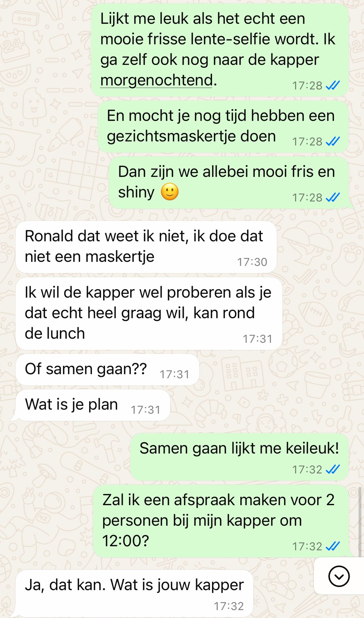
Task: Tap read checkmarks on fris en shiny message
Action: [x=332, y=198]
